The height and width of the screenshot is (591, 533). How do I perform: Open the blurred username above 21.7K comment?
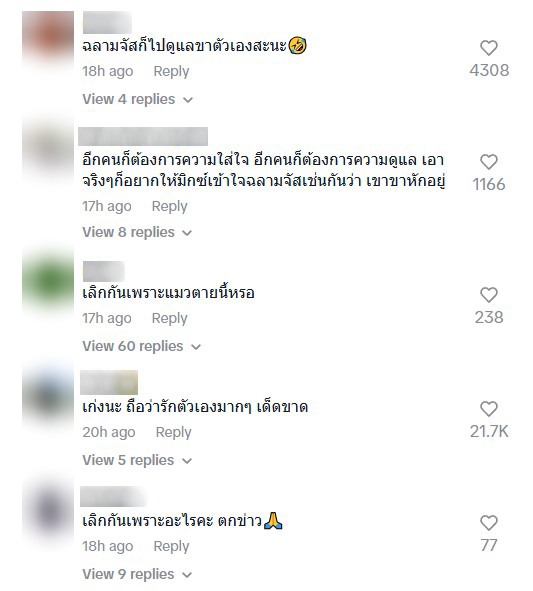point(109,383)
